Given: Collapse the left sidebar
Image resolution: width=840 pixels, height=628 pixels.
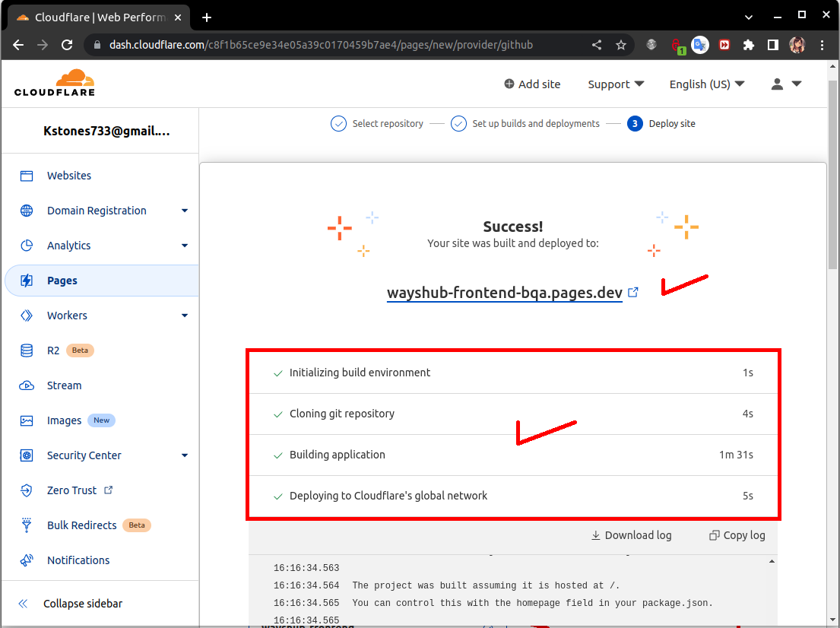Looking at the screenshot, I should 84,603.
